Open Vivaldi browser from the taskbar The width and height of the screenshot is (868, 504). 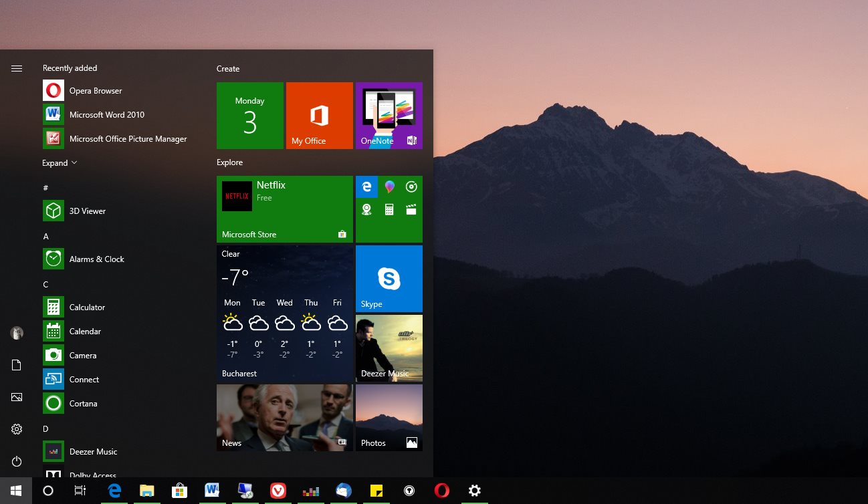pyautogui.click(x=278, y=491)
